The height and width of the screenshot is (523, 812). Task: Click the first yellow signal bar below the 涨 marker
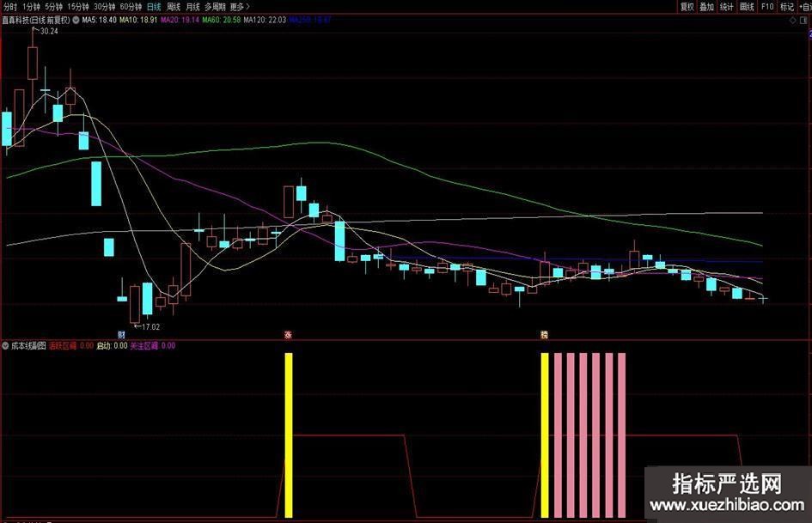(x=289, y=435)
